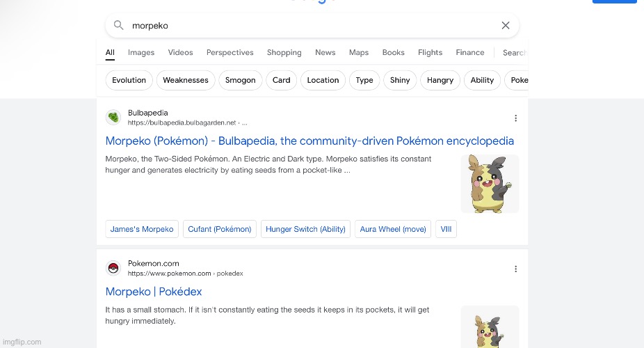
Task: Click the Bulbapedia site favicon
Action: tap(113, 118)
